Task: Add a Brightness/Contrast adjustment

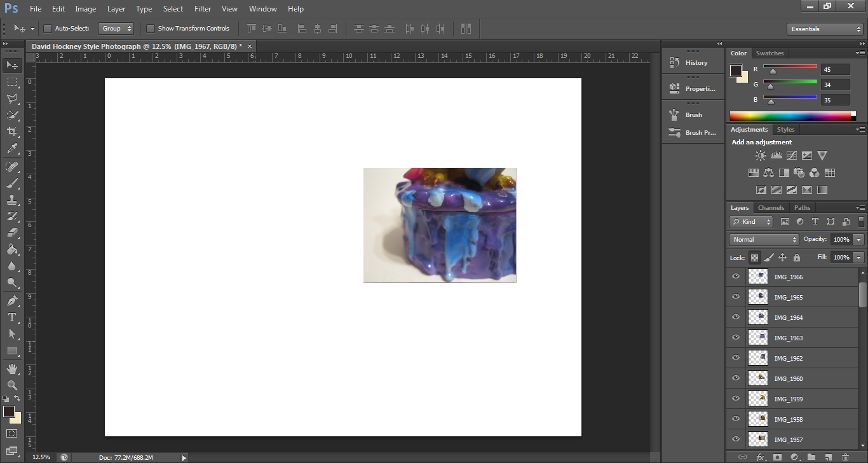Action: click(761, 155)
